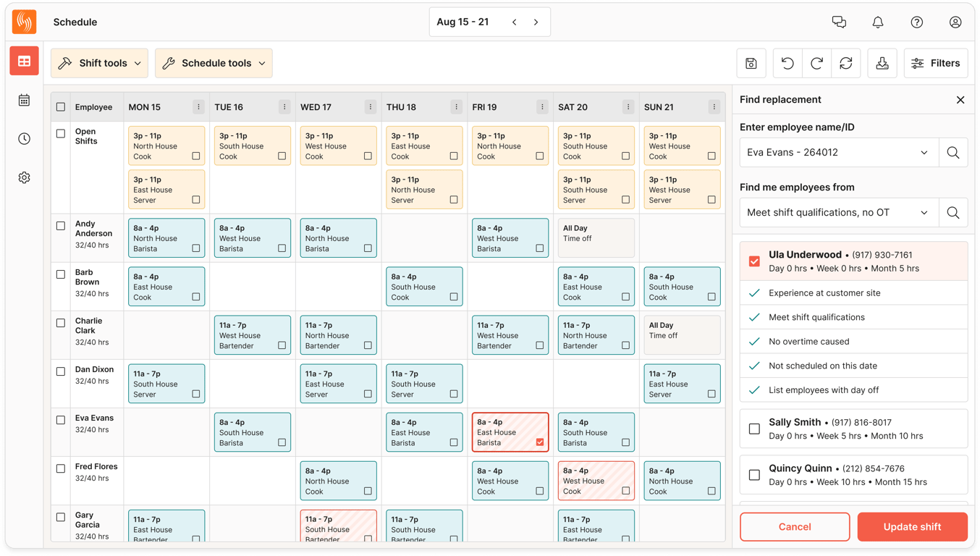
Task: Select Charlie Clark Sunday All Day time off
Action: 682,334
